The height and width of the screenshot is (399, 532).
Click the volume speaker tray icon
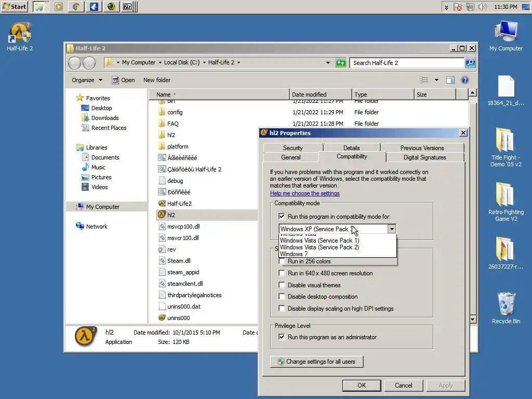(x=482, y=7)
